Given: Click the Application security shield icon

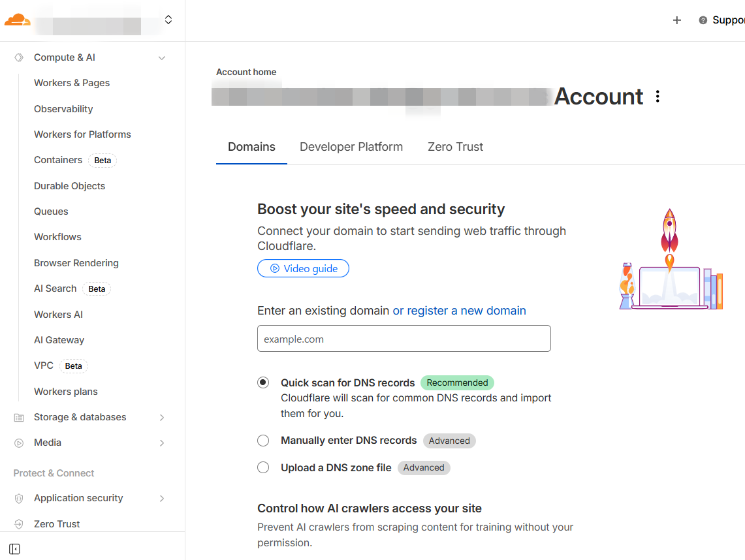Looking at the screenshot, I should point(19,498).
